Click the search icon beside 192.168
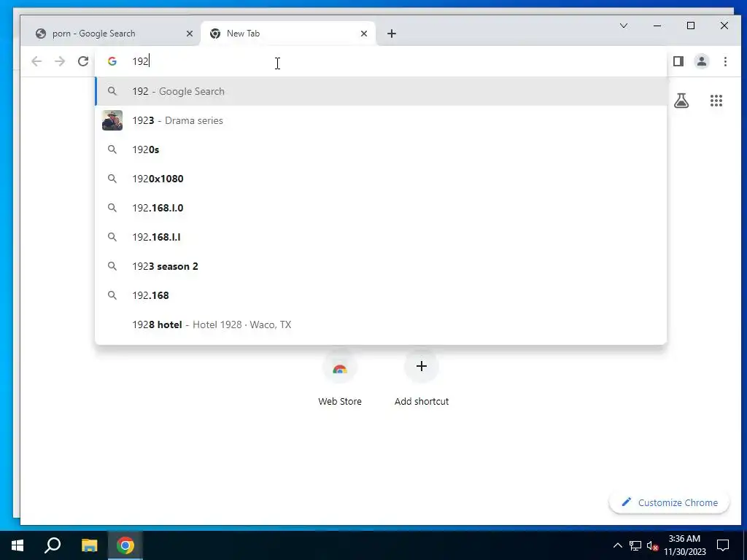The height and width of the screenshot is (560, 747). (x=112, y=295)
